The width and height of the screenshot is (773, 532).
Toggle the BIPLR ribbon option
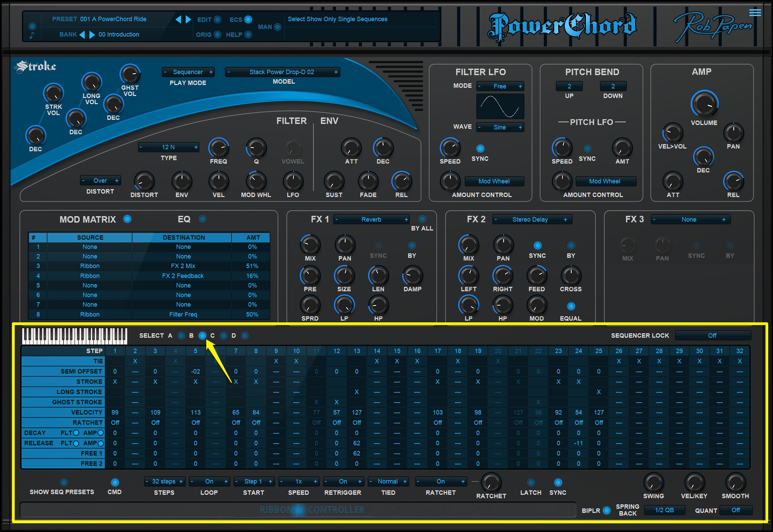click(x=607, y=510)
